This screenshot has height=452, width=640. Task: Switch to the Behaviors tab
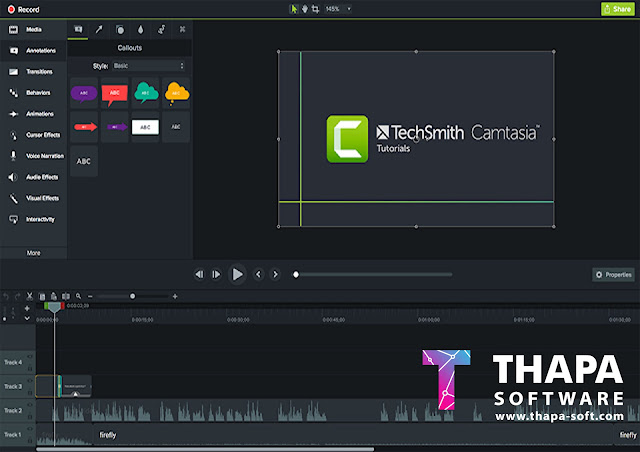tap(33, 93)
